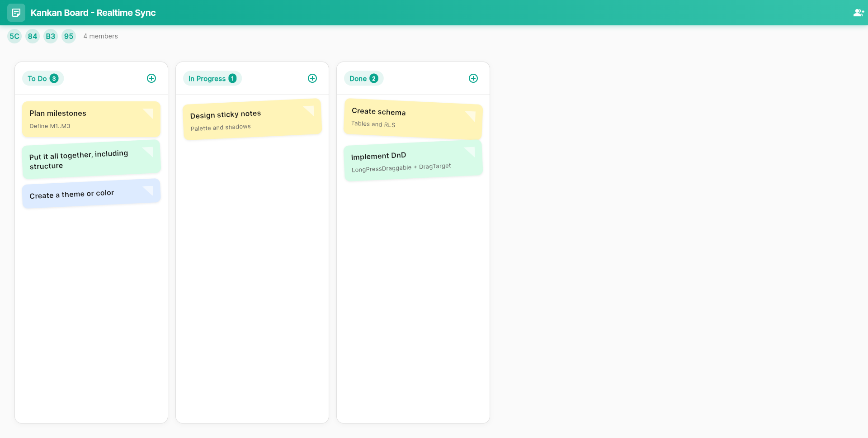This screenshot has width=868, height=438.
Task: Select the 5C member avatar
Action: [x=14, y=36]
